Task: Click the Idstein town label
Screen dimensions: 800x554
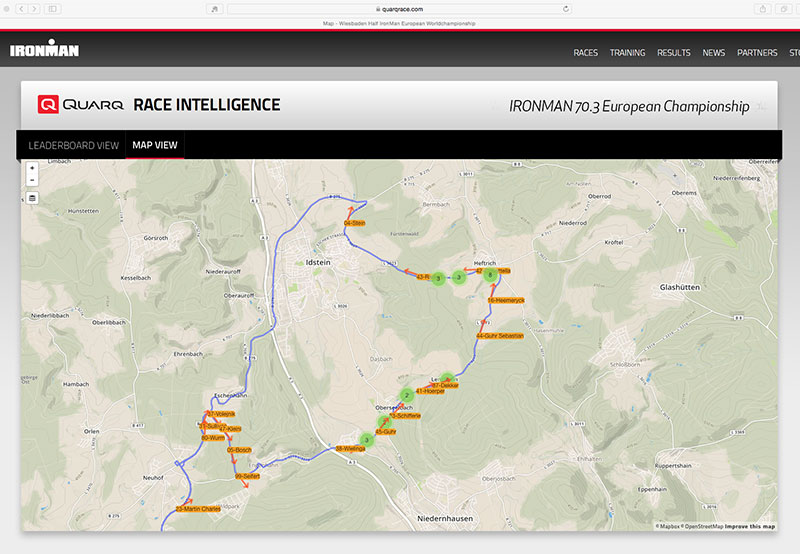Action: pos(318,262)
